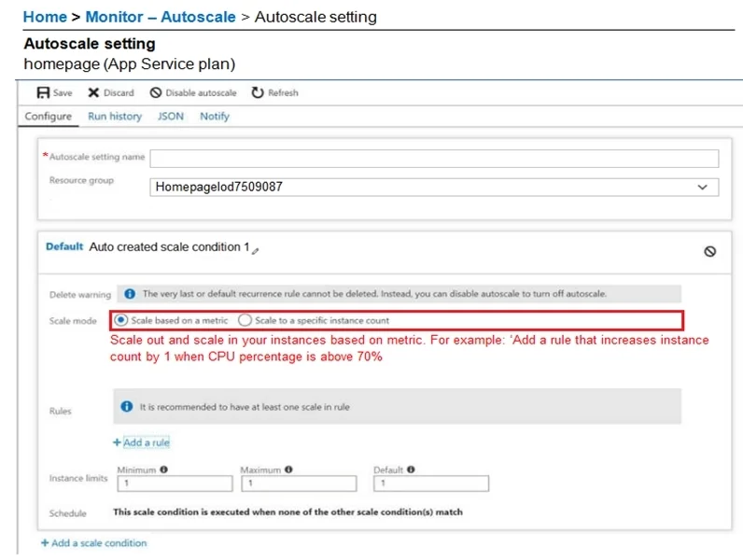Click the 'Auto created scale condition 1' title
Viewport: 743px width, 560px height.
click(169, 246)
